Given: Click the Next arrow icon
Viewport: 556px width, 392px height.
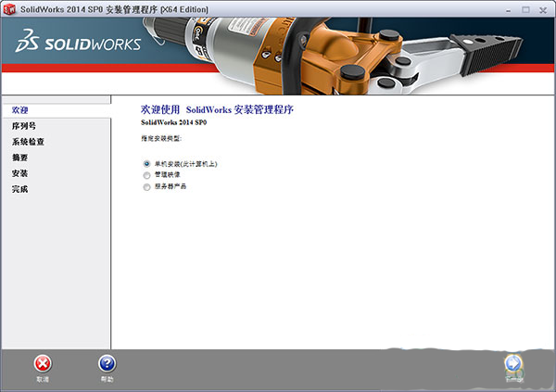Looking at the screenshot, I should [x=513, y=363].
